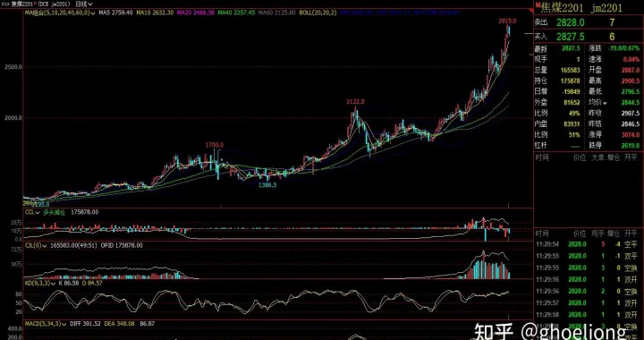Click the DEA 348.08 MACD value
644x340 pixels.
120,324
